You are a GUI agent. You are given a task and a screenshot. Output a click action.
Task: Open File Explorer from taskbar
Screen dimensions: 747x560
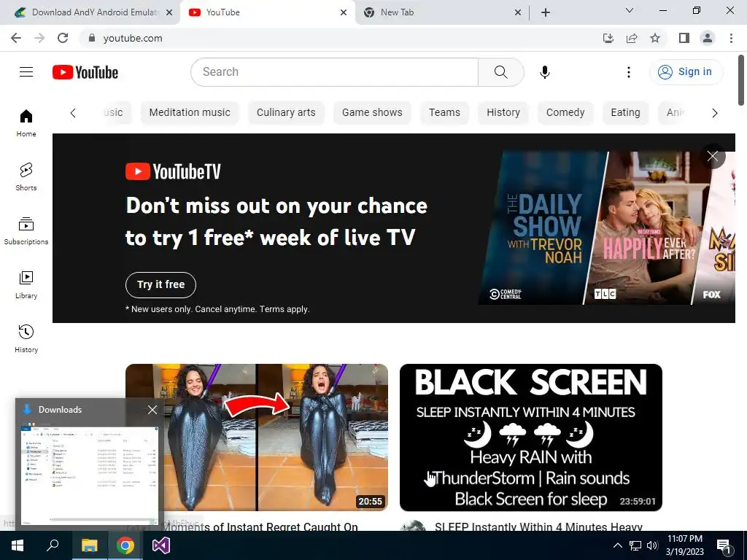coord(89,545)
